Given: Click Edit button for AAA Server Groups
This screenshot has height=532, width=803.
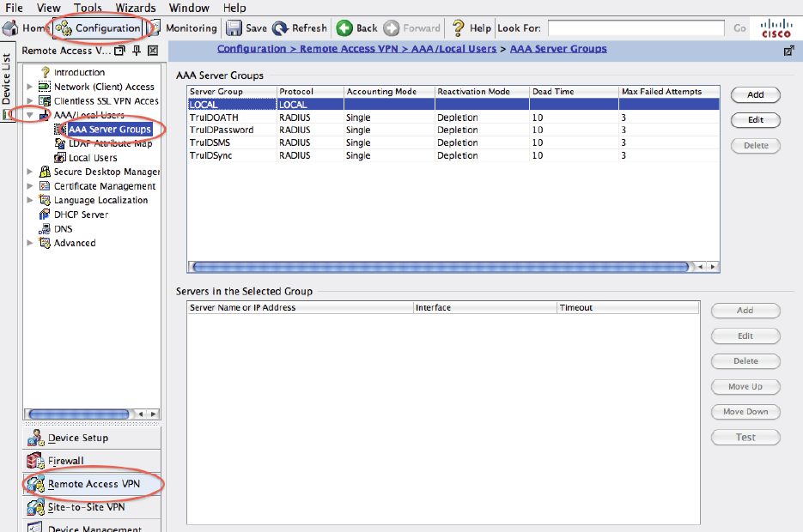Looking at the screenshot, I should pyautogui.click(x=755, y=120).
